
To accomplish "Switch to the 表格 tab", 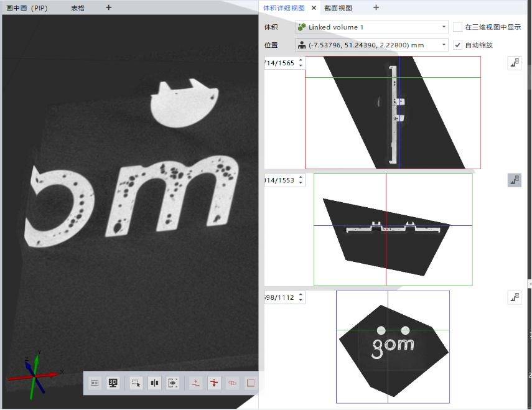I will tap(78, 8).
